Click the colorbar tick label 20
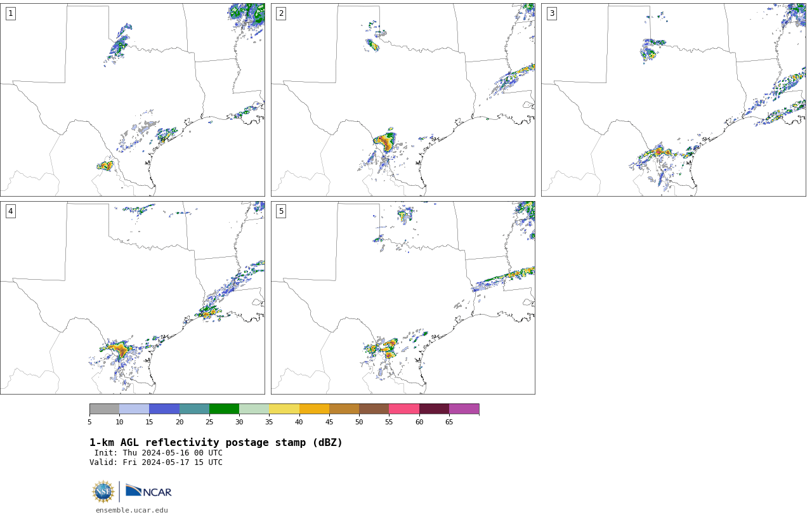This screenshot has width=812, height=517. pyautogui.click(x=180, y=422)
